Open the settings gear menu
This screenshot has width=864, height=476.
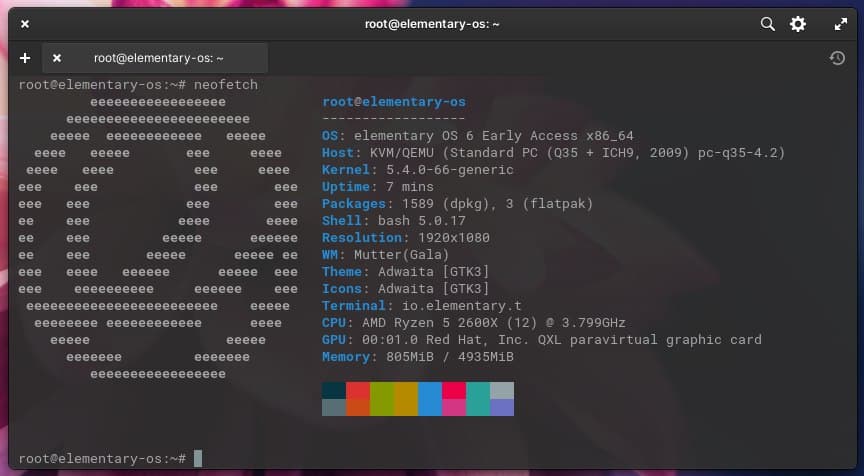click(x=798, y=24)
